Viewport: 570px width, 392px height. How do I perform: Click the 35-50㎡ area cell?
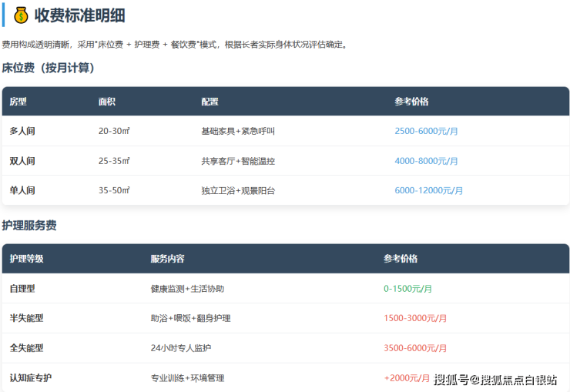[x=114, y=190]
